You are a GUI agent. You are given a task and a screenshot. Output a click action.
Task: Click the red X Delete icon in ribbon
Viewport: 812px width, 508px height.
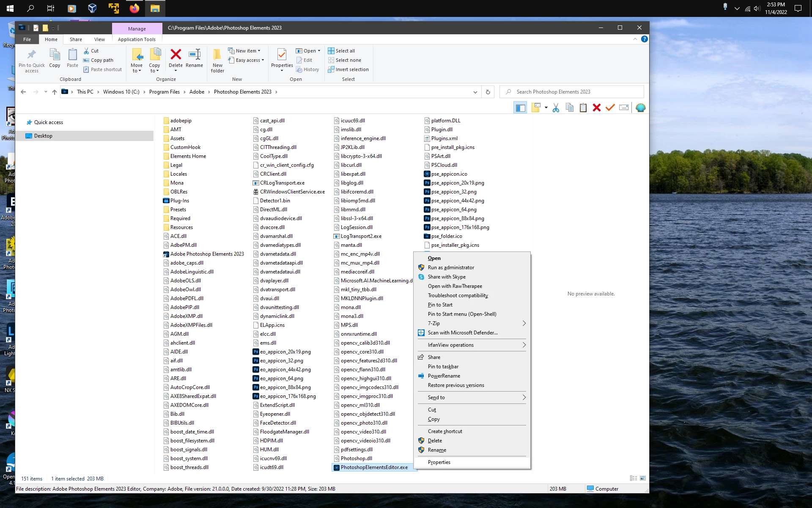pyautogui.click(x=176, y=55)
